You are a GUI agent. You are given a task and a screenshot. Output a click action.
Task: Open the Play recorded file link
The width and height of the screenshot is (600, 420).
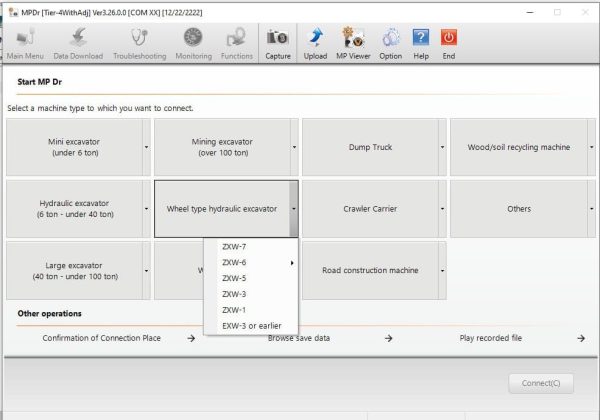click(491, 338)
